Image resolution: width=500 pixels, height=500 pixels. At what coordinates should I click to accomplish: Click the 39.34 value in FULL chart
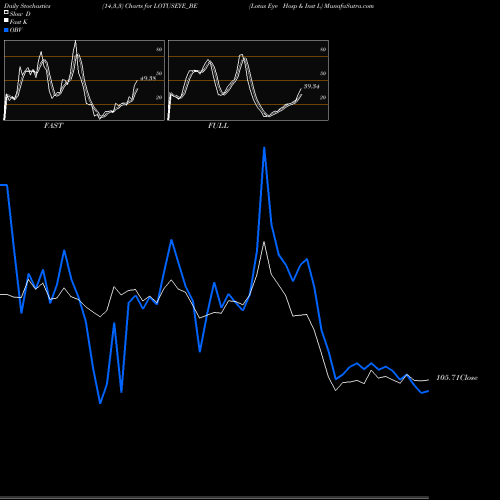312,86
